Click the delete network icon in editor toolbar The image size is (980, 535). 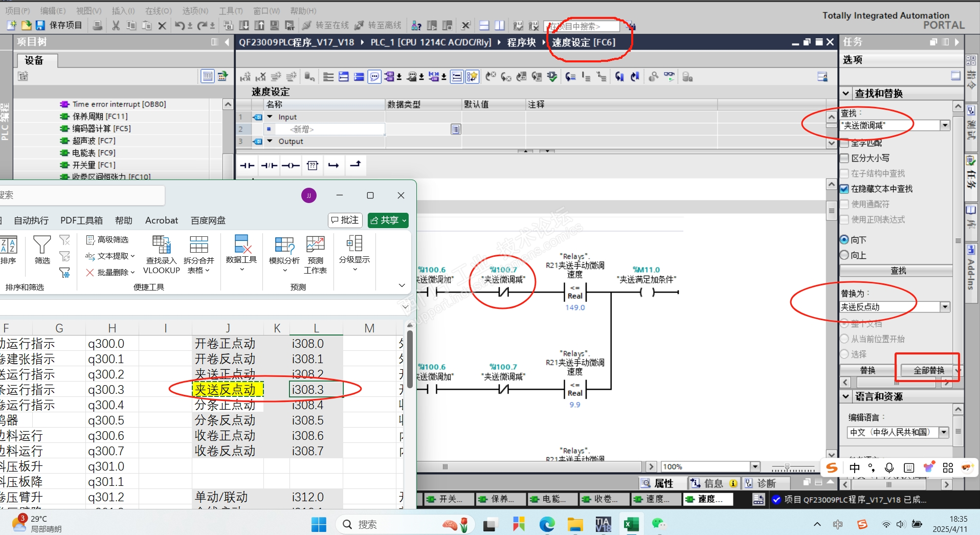point(261,77)
